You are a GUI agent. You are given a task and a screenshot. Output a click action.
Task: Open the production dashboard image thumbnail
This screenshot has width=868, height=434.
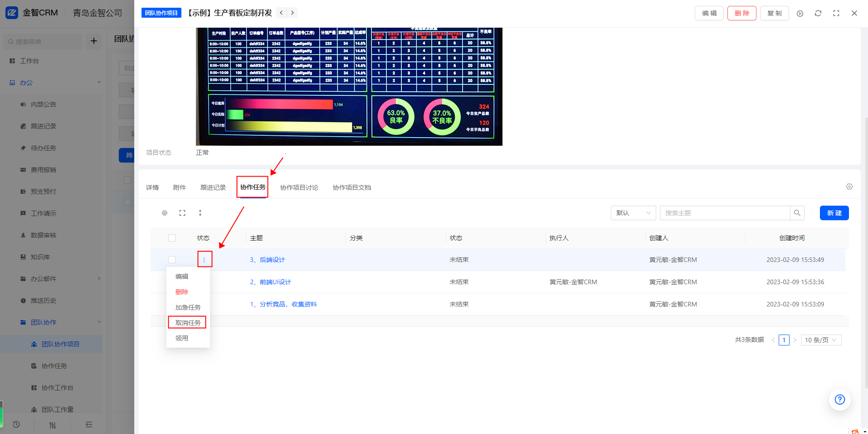click(x=349, y=86)
